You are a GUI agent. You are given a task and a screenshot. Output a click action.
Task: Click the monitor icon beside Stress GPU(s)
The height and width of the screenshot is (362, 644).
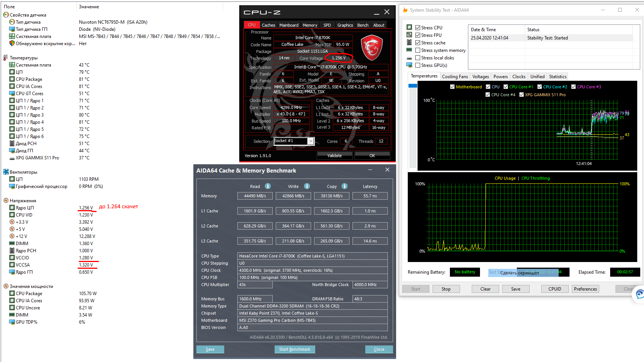409,65
